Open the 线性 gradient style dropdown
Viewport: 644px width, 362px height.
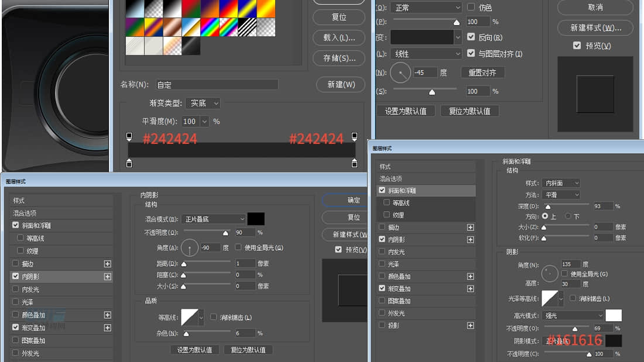[x=426, y=54]
